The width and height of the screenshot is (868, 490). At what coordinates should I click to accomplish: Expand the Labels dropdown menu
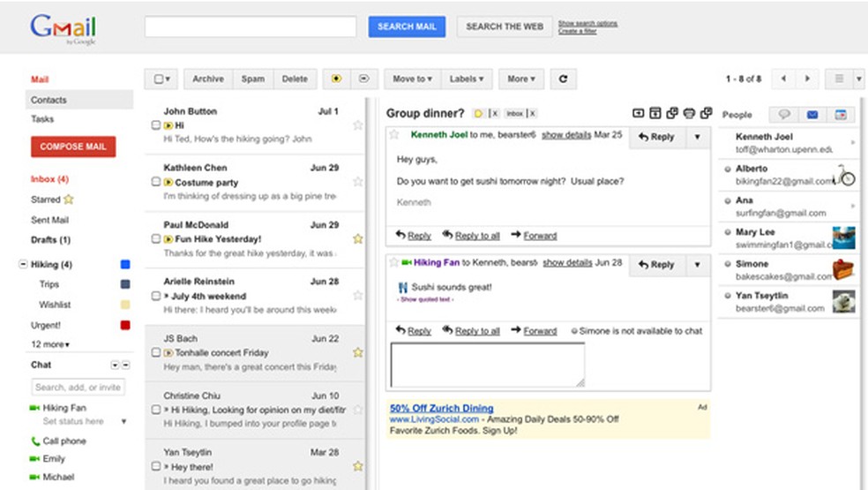coord(466,79)
